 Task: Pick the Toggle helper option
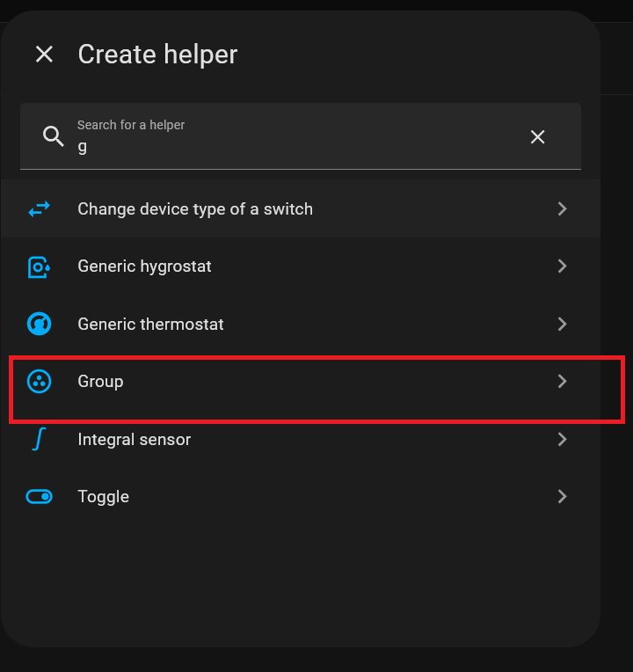[x=104, y=497]
